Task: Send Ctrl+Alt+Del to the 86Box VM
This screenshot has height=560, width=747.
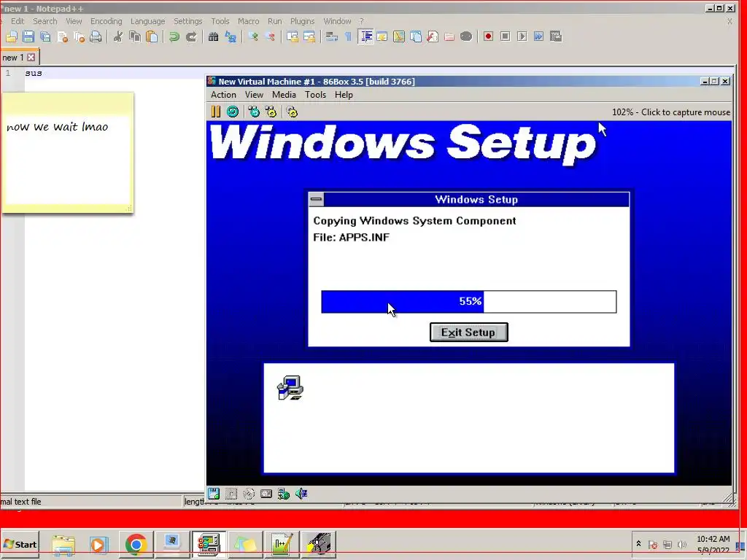Action: [254, 112]
